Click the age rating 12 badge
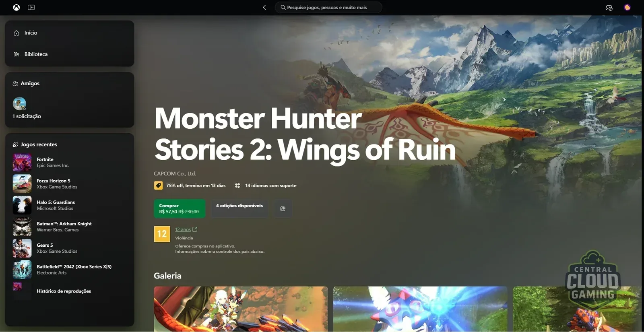This screenshot has height=332, width=644. [x=162, y=234]
